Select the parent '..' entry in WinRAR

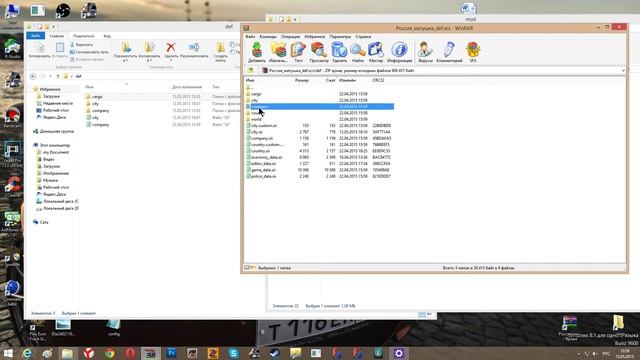coord(250,87)
